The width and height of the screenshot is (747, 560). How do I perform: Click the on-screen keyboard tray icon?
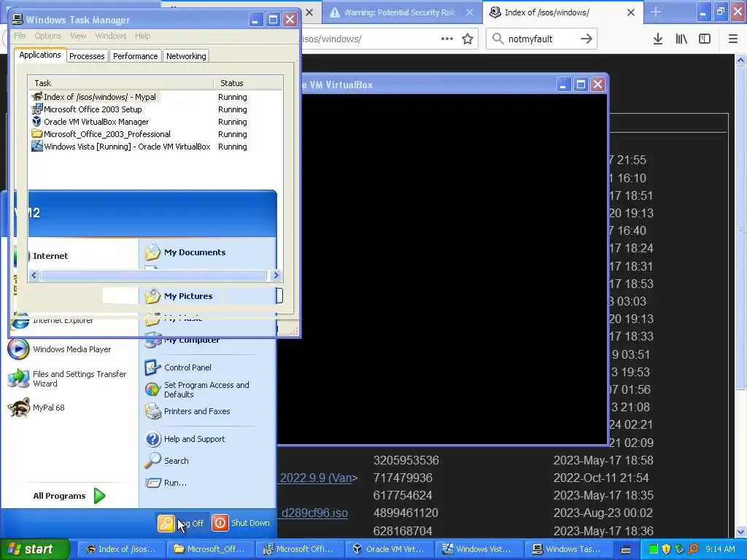click(626, 550)
